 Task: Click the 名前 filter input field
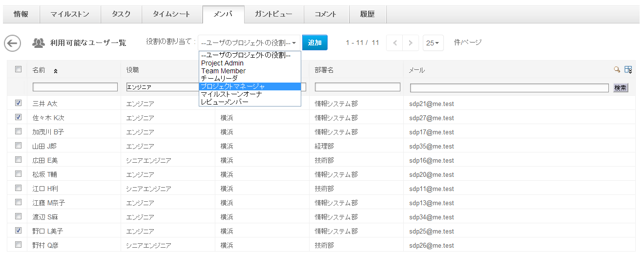(75, 87)
